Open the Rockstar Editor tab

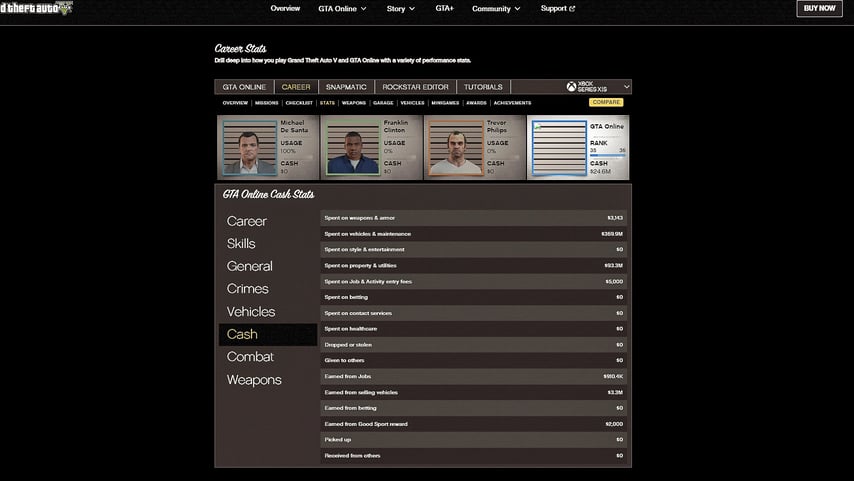[x=415, y=87]
